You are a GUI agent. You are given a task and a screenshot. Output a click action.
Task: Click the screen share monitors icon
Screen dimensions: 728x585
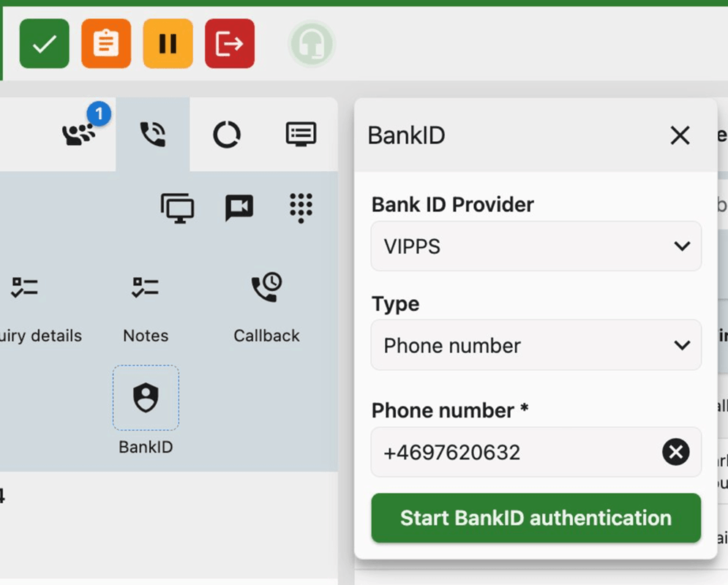177,208
